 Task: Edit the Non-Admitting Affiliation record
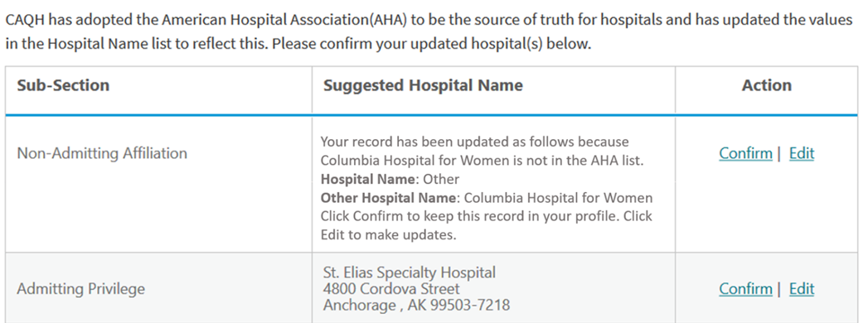pyautogui.click(x=802, y=153)
